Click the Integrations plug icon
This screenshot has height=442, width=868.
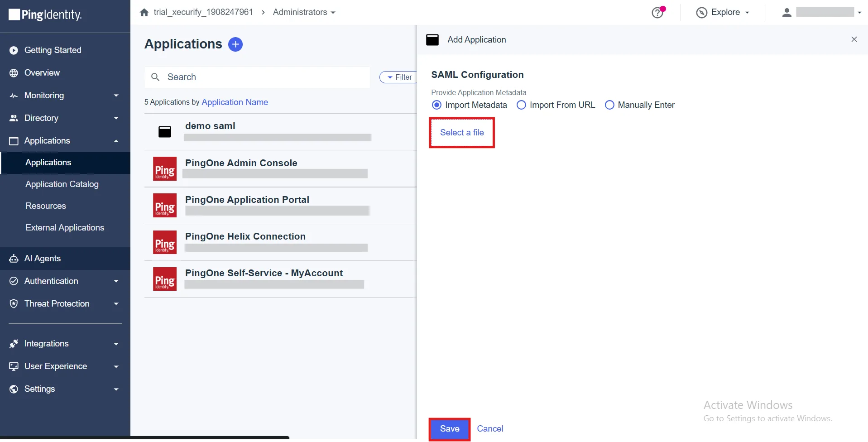[x=14, y=344]
